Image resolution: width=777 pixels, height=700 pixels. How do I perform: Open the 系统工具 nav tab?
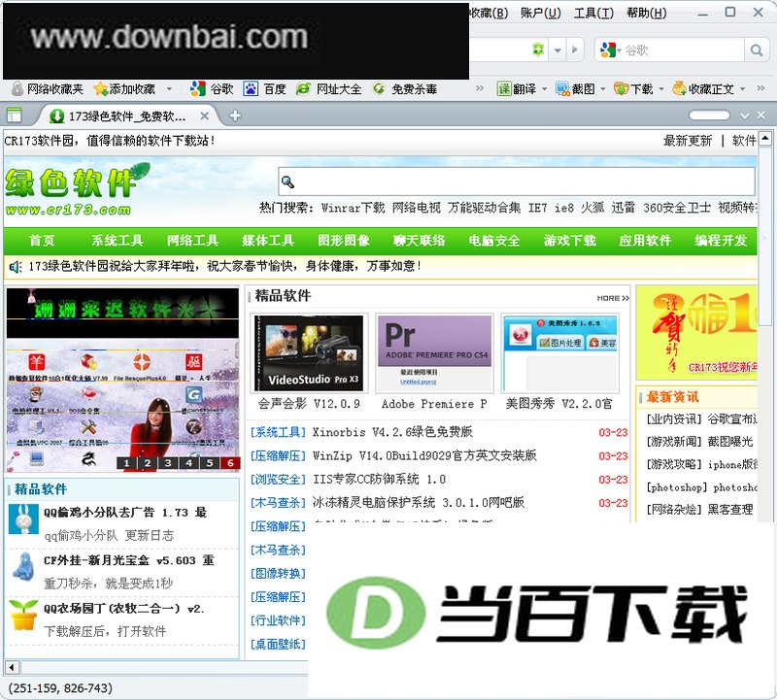click(x=118, y=241)
